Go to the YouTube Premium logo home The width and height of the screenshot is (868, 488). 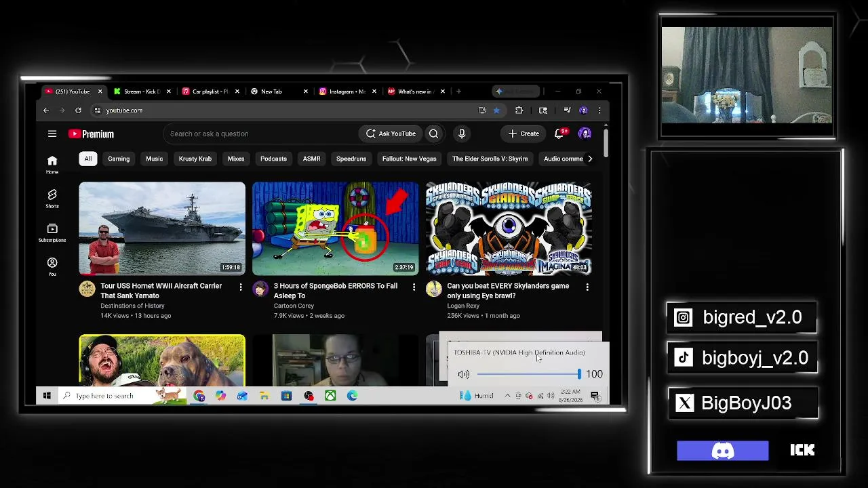tap(91, 134)
